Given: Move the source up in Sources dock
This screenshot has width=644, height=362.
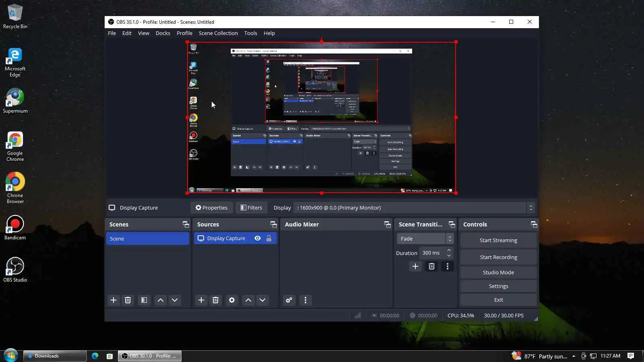Looking at the screenshot, I should point(248,300).
